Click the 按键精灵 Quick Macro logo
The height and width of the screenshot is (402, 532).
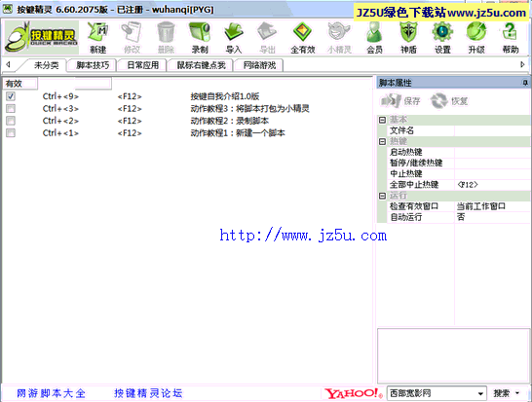tap(42, 37)
